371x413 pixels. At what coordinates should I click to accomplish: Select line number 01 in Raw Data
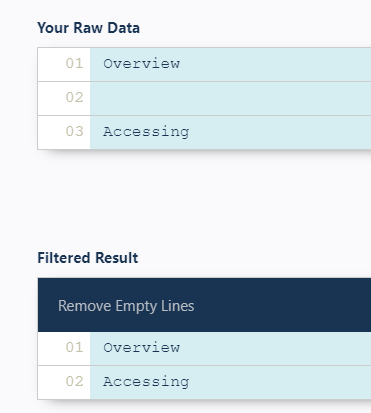click(x=74, y=64)
